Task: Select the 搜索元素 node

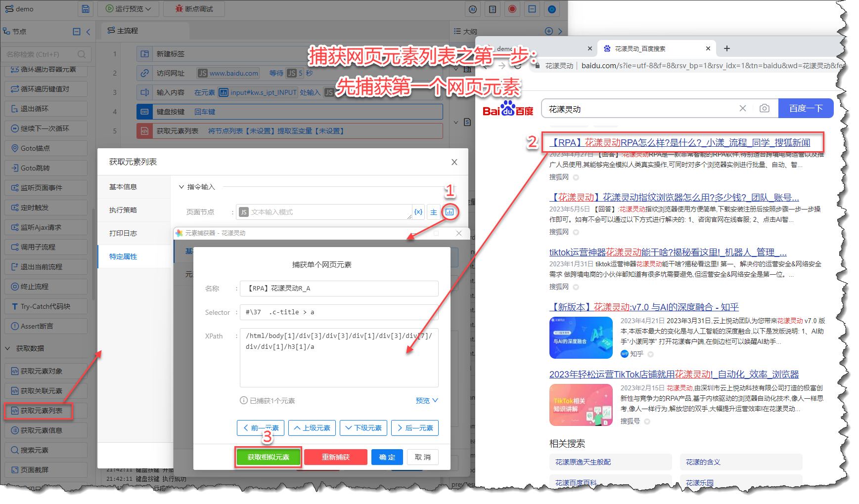Action: click(x=46, y=450)
